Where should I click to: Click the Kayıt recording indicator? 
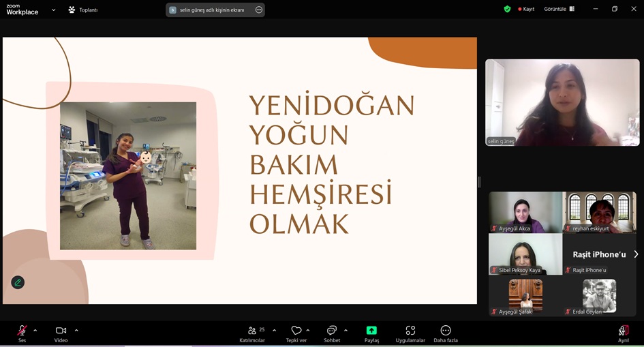526,9
